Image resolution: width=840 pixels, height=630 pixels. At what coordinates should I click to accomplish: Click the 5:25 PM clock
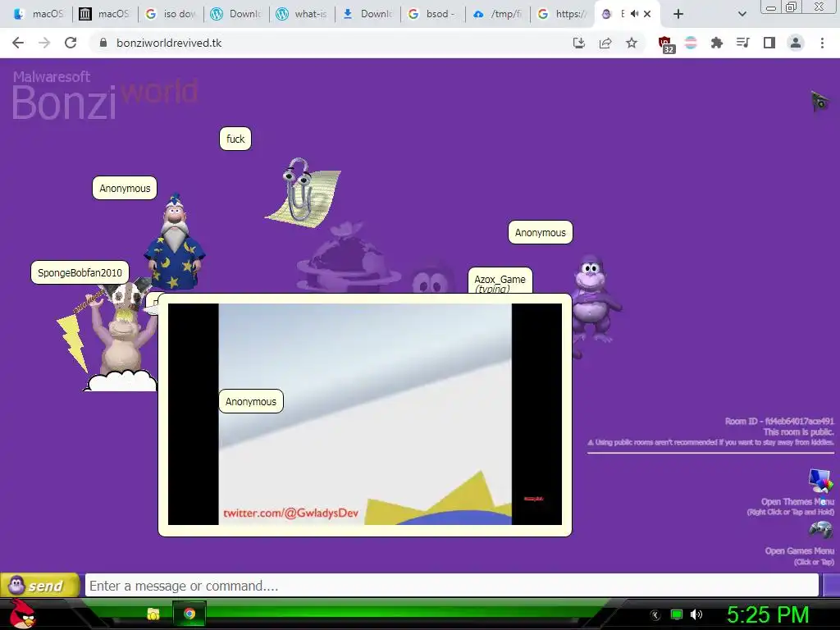[768, 614]
